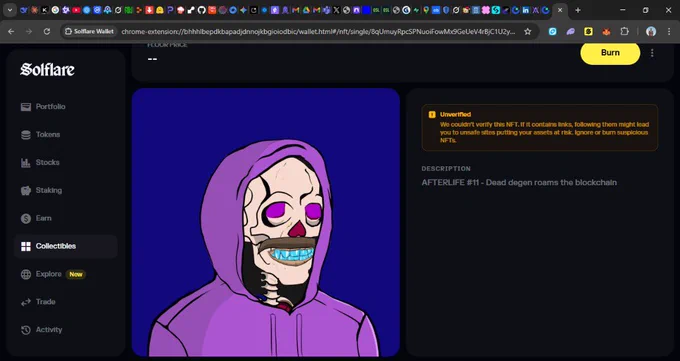Switch to the X (Twitter) tab

336,10
